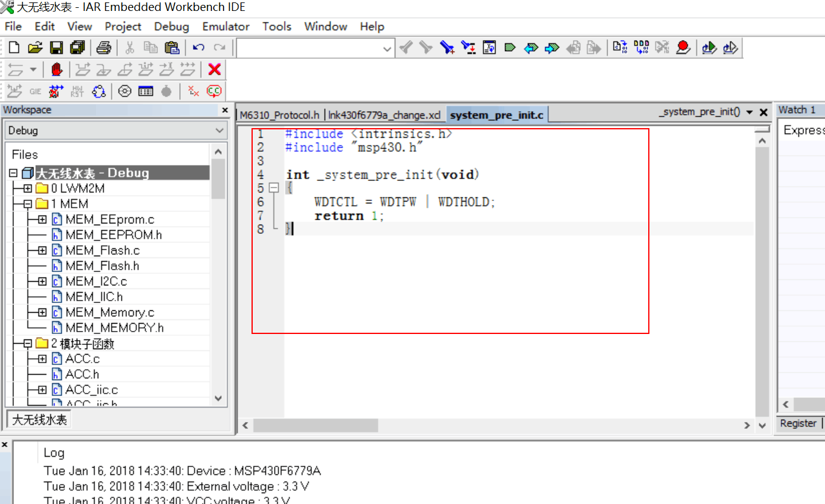825x504 pixels.
Task: Open the Project menu
Action: click(123, 26)
